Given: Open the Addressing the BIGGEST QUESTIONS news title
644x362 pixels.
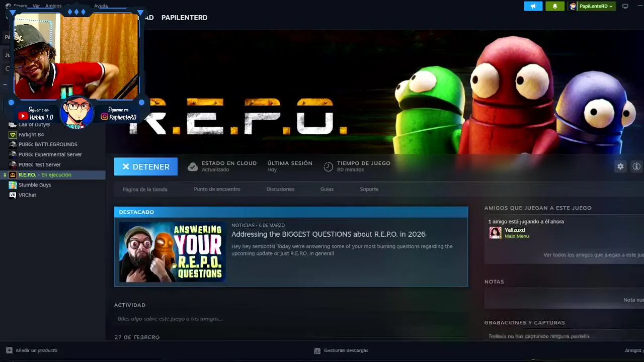Looking at the screenshot, I should click(x=329, y=234).
